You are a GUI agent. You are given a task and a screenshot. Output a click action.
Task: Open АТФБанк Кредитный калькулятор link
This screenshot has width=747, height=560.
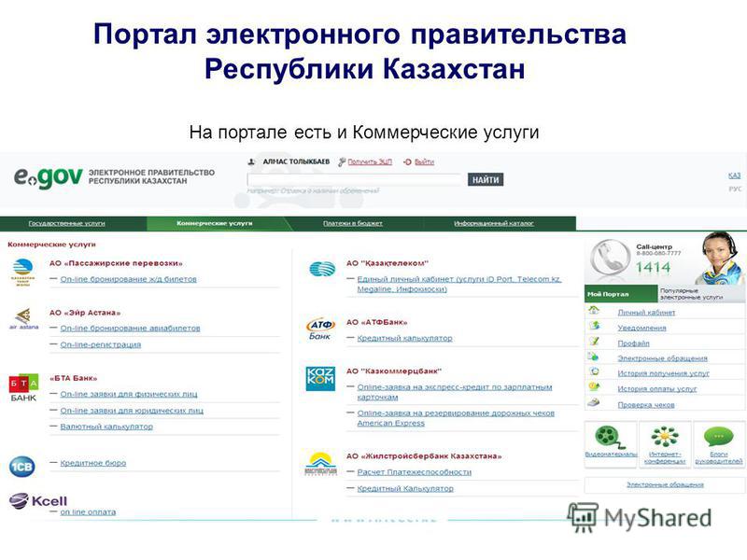pos(405,338)
